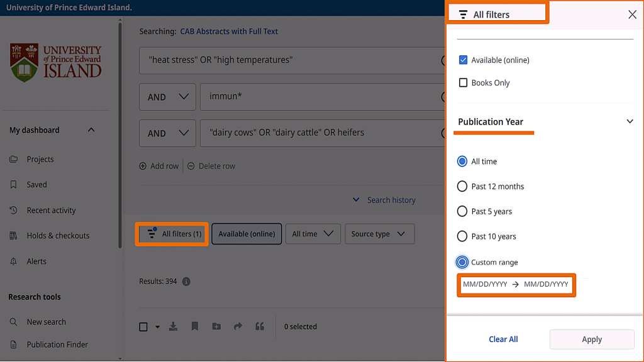Open Alerts from the sidebar
Screen dimensions: 644x362
(36, 261)
